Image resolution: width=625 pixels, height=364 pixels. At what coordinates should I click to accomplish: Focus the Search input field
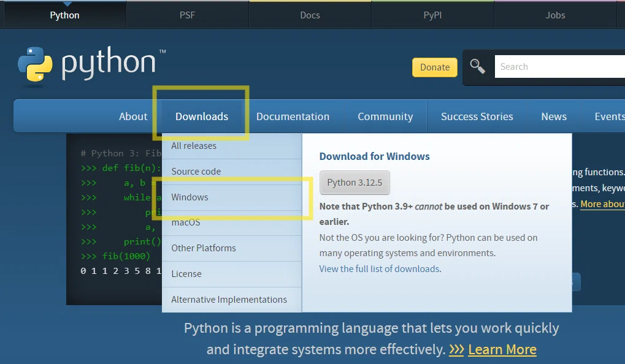(x=559, y=67)
